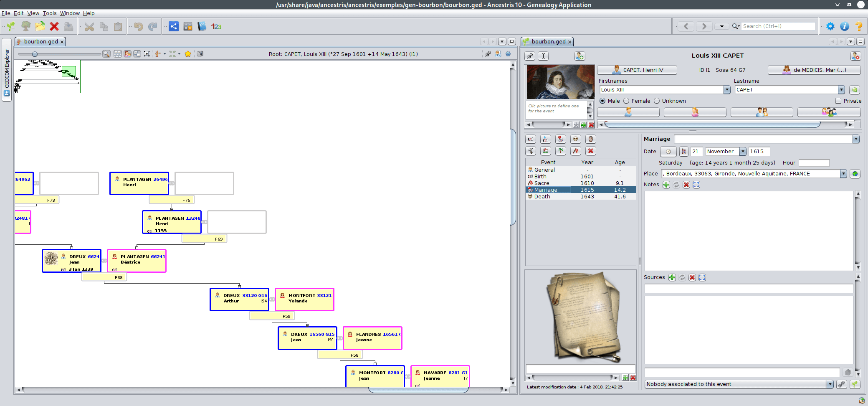Add a residence event with house icon
Viewport: 868px width, 406px height.
click(546, 151)
